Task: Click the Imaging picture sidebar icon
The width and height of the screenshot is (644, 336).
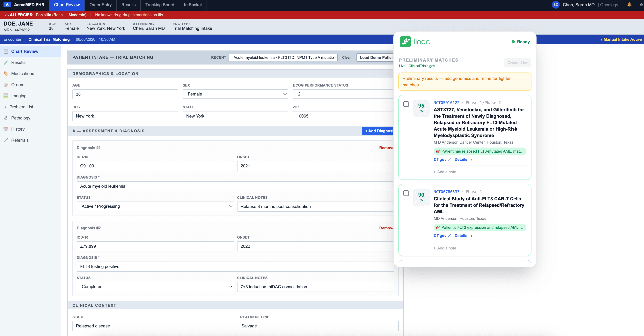Action: pyautogui.click(x=6, y=96)
